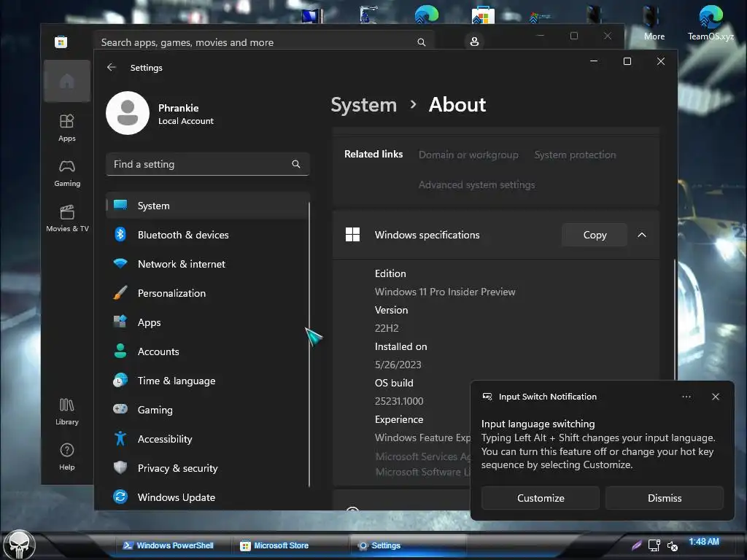Viewport: 747px width, 560px height.
Task: Click the Microsoft Store search magnifier icon
Action: coord(421,42)
